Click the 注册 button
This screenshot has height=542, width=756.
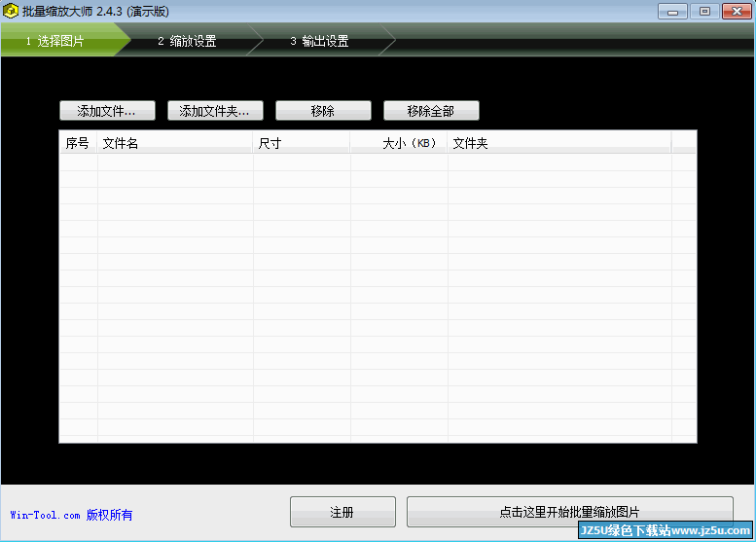tap(342, 512)
